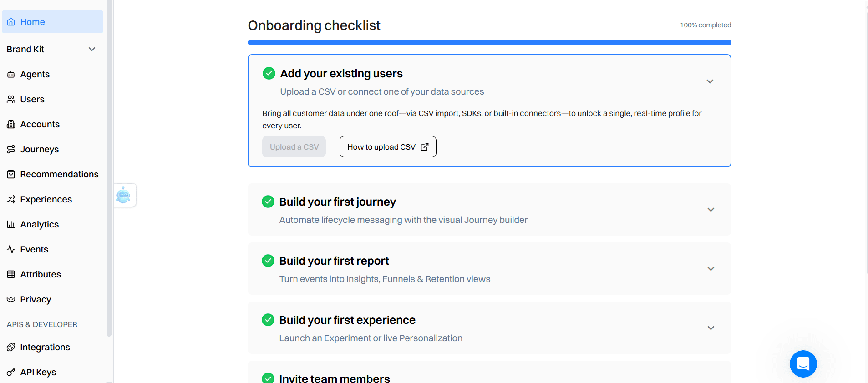The width and height of the screenshot is (868, 383).
Task: Click the onboarding progress bar
Action: point(489,42)
